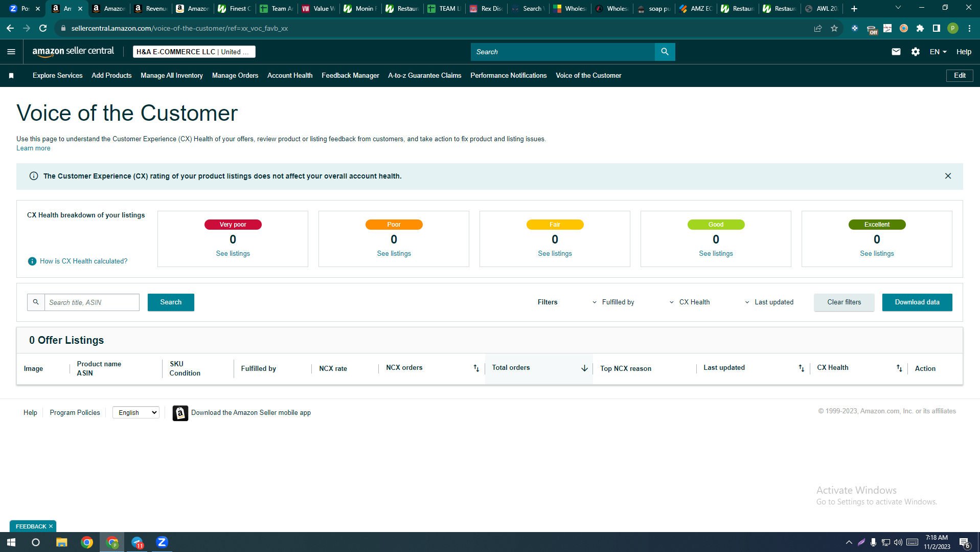Focus the top Seller Central search box

tap(562, 52)
